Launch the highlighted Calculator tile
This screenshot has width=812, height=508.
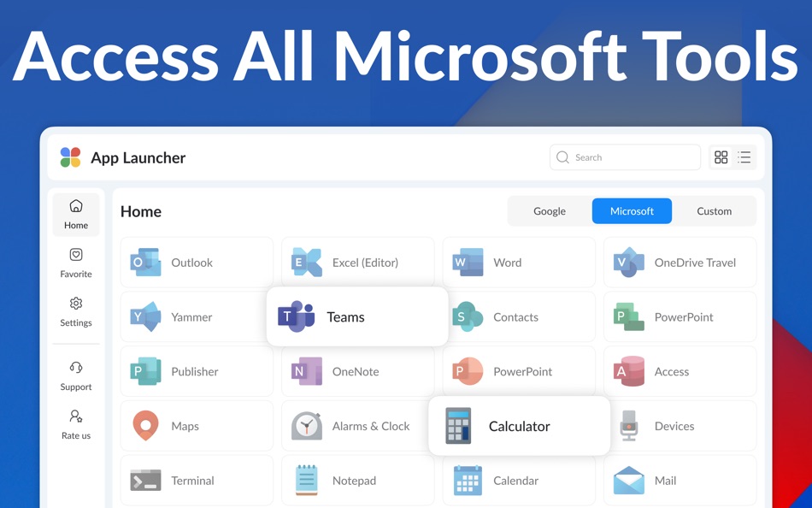coord(520,426)
